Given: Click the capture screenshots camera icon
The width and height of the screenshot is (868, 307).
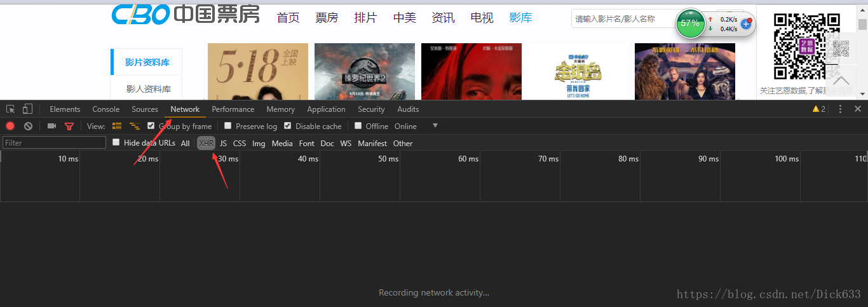Looking at the screenshot, I should coord(52,126).
